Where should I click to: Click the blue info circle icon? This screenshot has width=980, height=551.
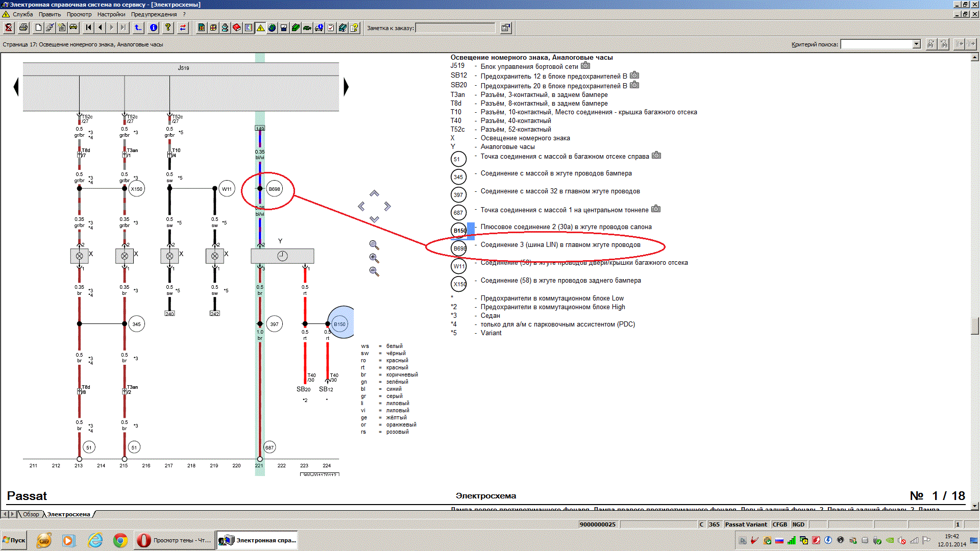[154, 28]
